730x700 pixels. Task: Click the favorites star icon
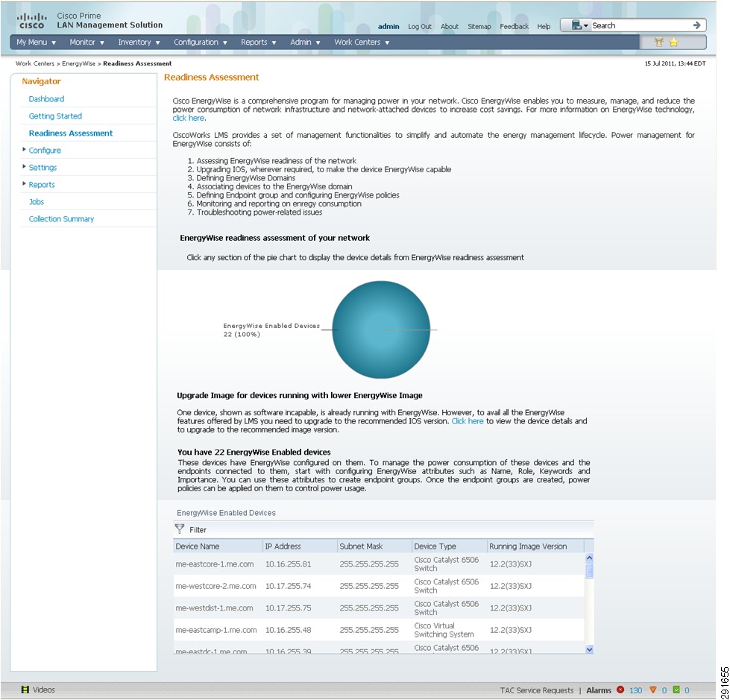tap(673, 42)
